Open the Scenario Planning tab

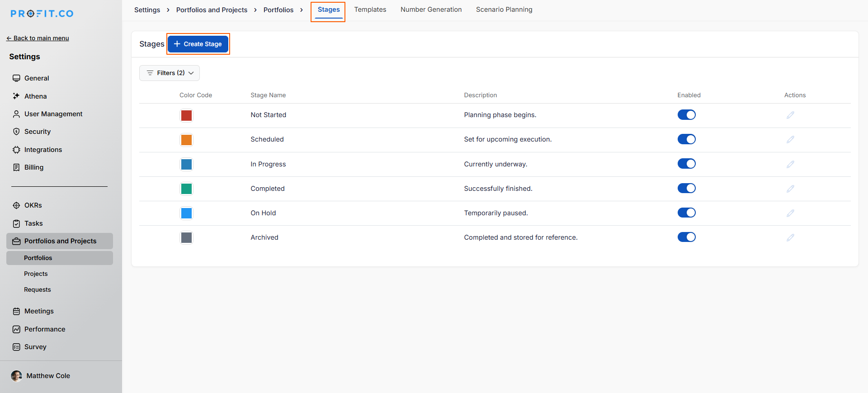pos(504,9)
